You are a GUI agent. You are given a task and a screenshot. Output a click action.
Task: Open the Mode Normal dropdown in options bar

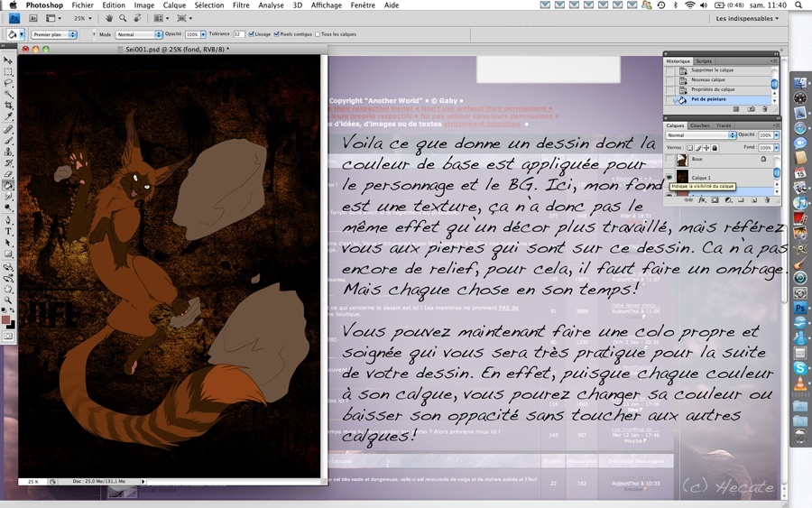pos(138,34)
